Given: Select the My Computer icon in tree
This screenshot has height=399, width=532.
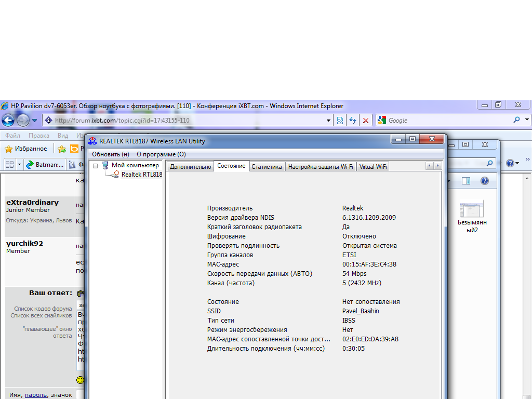Looking at the screenshot, I should (105, 165).
